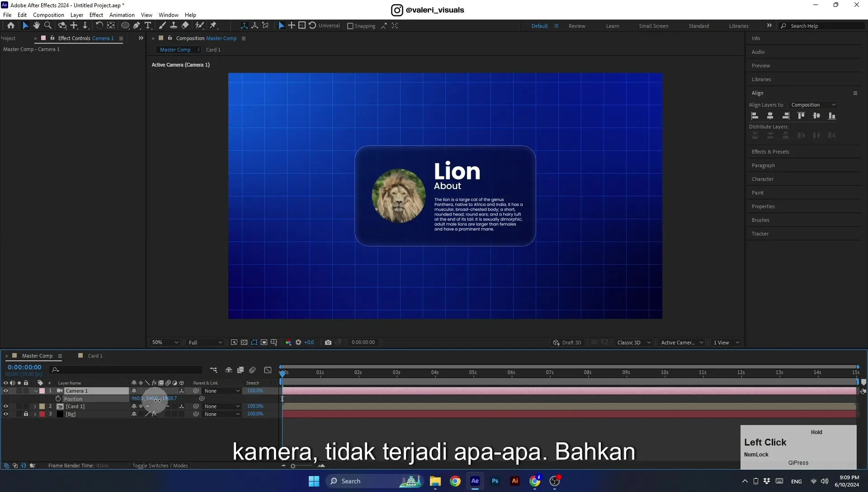868x492 pixels.
Task: Open the Active Camera view dropdown
Action: [682, 343]
